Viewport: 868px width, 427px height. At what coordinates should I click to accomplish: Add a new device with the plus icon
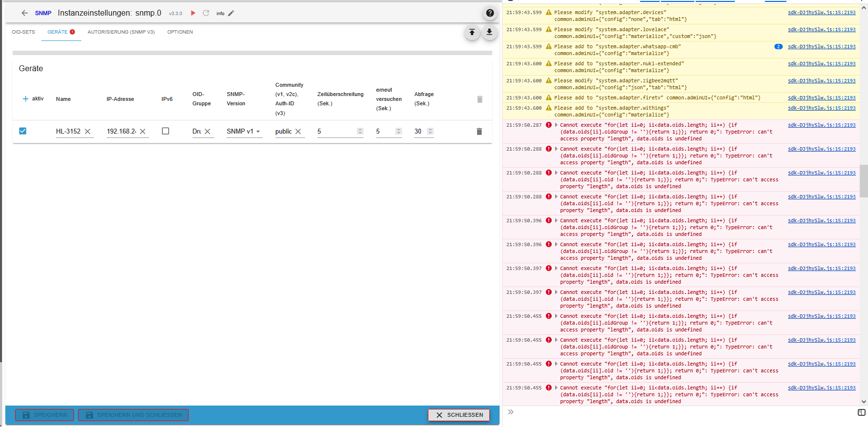[x=25, y=99]
